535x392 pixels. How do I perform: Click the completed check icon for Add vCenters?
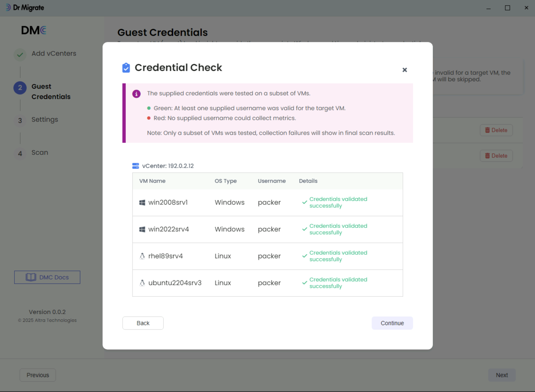tap(20, 55)
